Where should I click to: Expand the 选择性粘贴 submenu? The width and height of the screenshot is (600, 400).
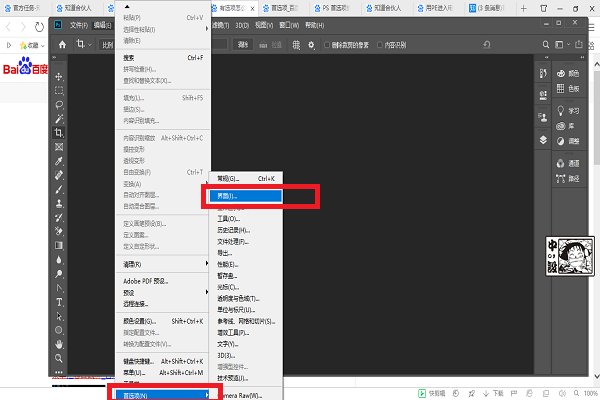pos(163,29)
